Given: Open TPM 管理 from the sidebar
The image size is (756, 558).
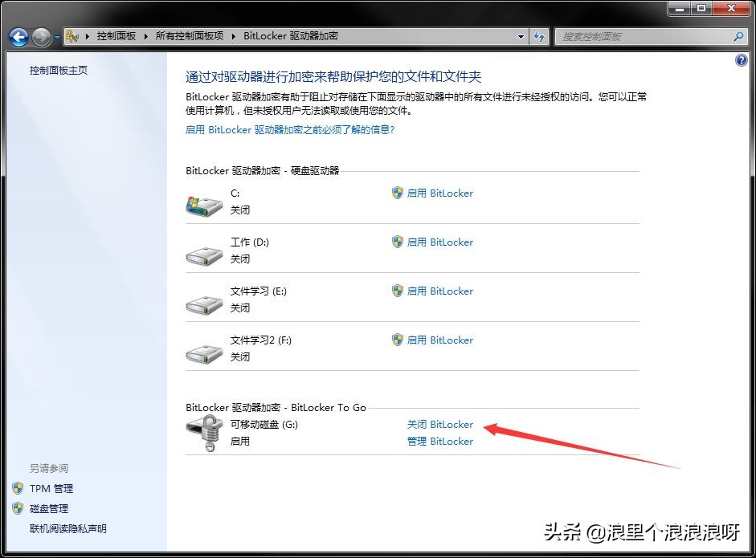Looking at the screenshot, I should 51,488.
